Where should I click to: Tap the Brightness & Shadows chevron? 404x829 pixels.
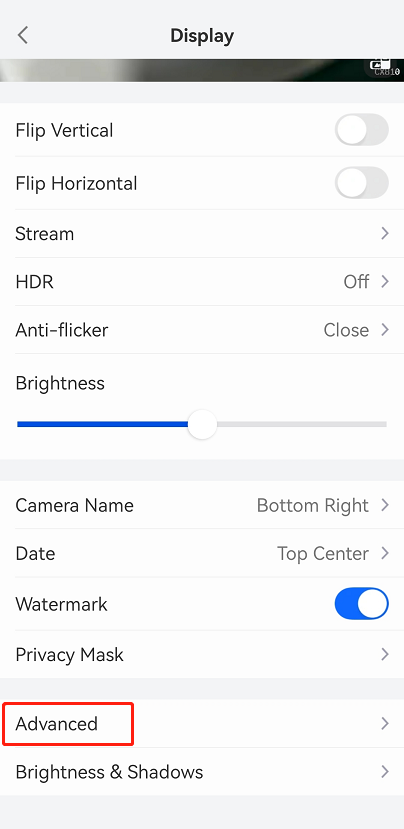coord(385,772)
